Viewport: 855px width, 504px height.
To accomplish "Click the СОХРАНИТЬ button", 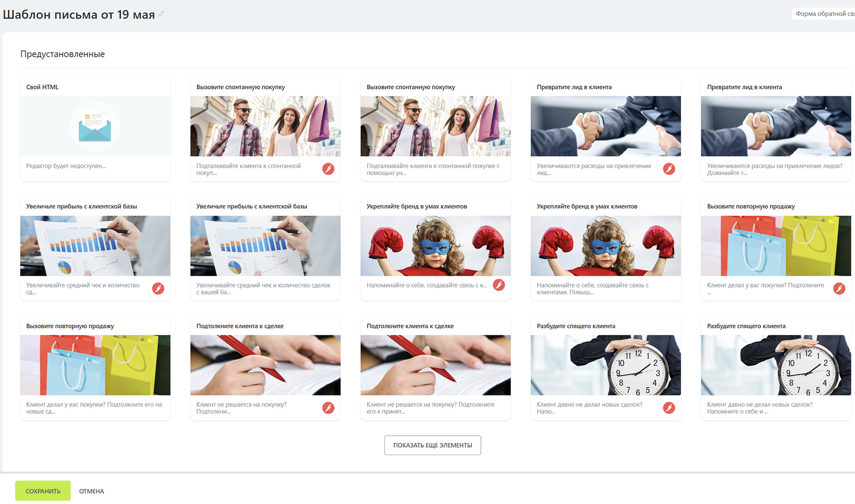I will point(43,491).
